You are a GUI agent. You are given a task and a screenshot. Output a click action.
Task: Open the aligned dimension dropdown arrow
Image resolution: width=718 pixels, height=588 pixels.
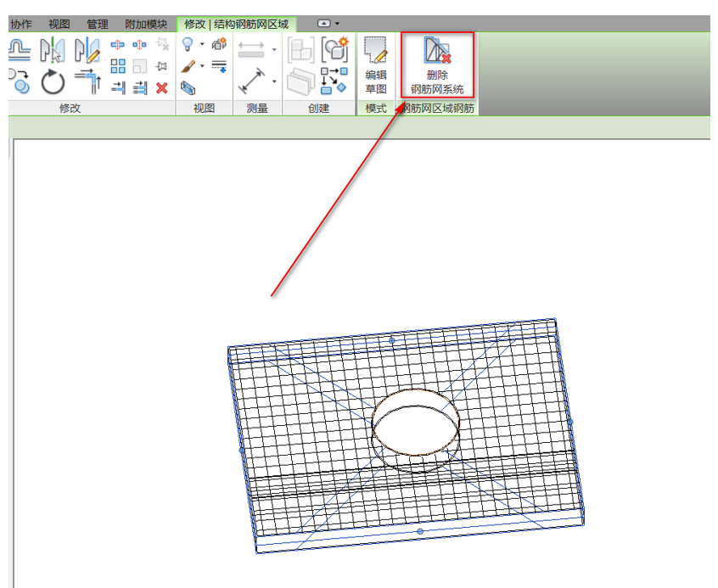pyautogui.click(x=274, y=81)
